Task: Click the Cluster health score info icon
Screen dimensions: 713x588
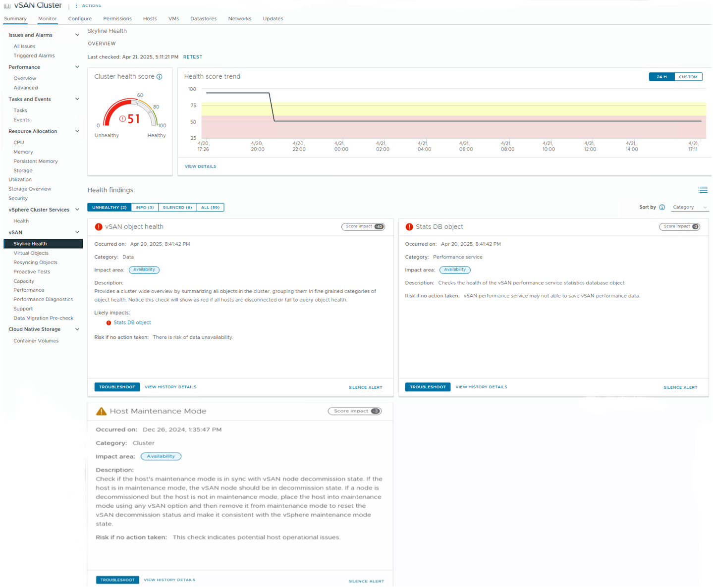Action: (x=160, y=77)
